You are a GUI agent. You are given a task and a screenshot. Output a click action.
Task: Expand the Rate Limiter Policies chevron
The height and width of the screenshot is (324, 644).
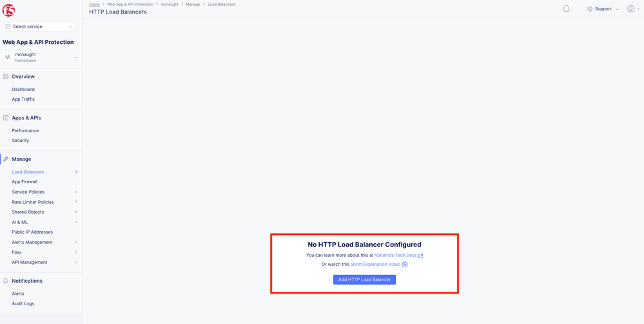[x=77, y=202]
